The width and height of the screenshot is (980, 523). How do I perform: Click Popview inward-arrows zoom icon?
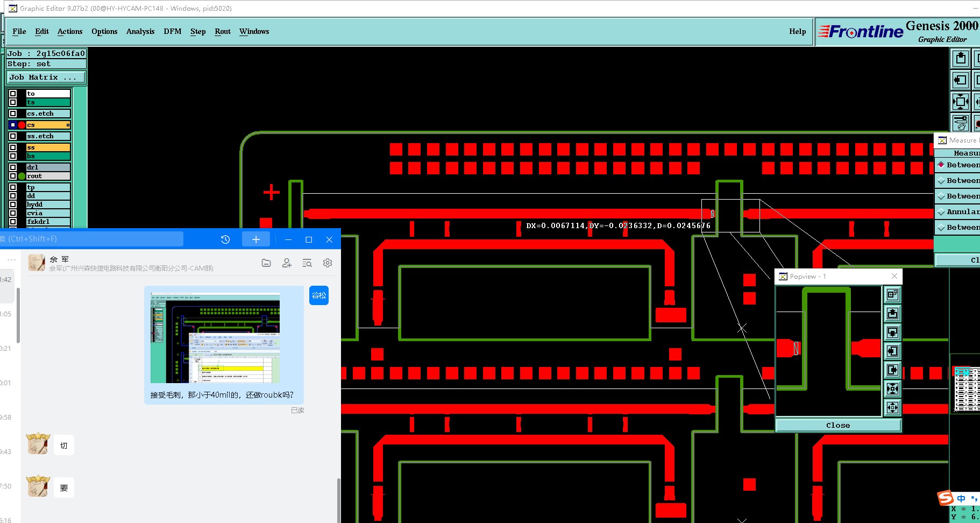click(x=892, y=388)
